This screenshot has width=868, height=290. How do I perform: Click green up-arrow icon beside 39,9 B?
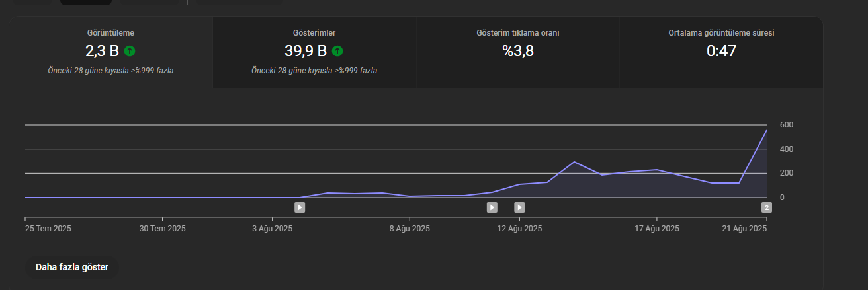(337, 51)
